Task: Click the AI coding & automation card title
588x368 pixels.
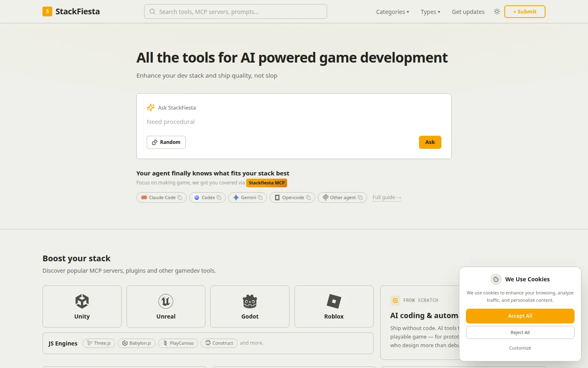Action: tap(425, 316)
